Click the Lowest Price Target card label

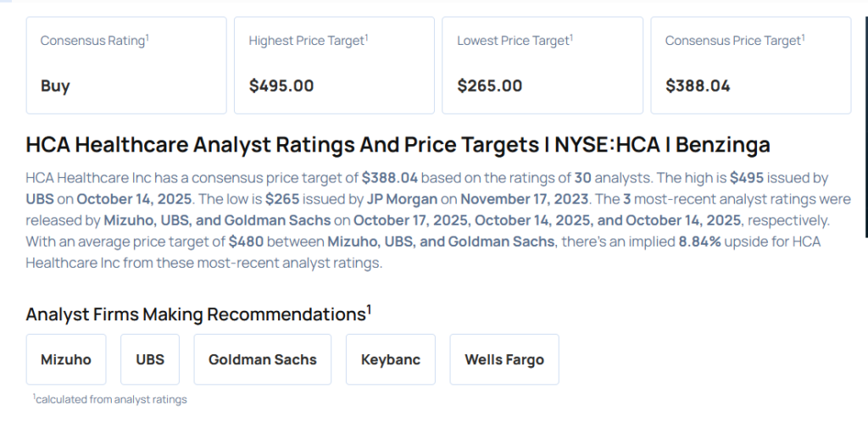click(x=515, y=41)
